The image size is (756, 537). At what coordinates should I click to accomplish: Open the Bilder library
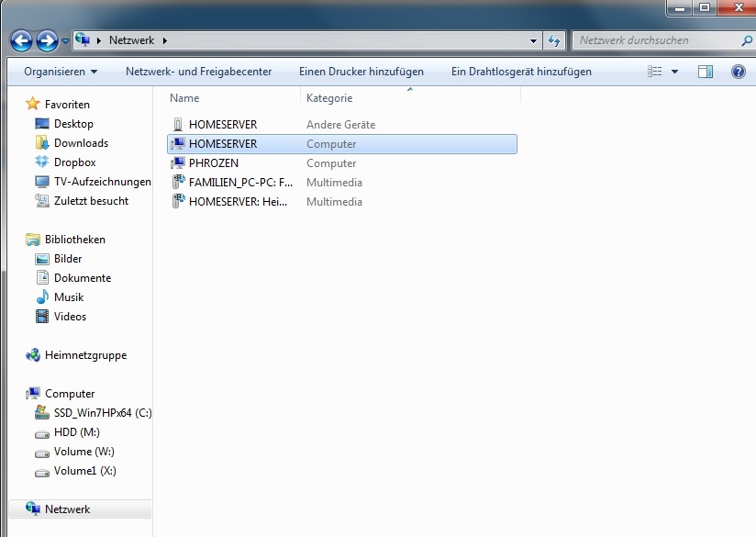68,259
